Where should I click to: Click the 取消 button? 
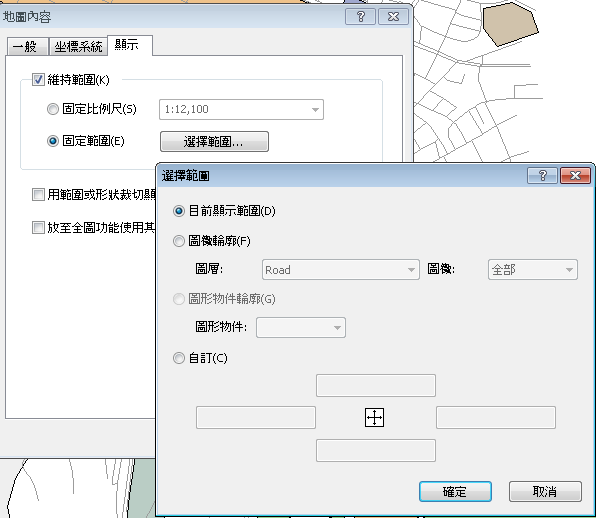(545, 492)
